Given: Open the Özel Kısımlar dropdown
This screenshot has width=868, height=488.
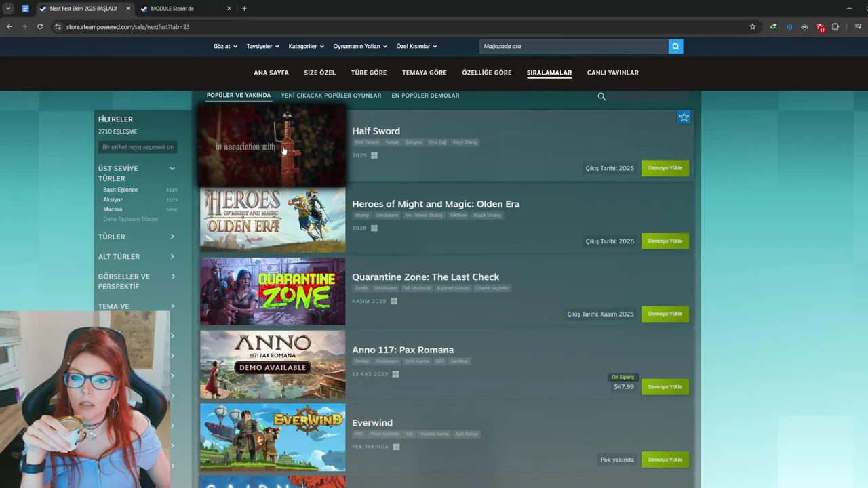Looking at the screenshot, I should (416, 46).
